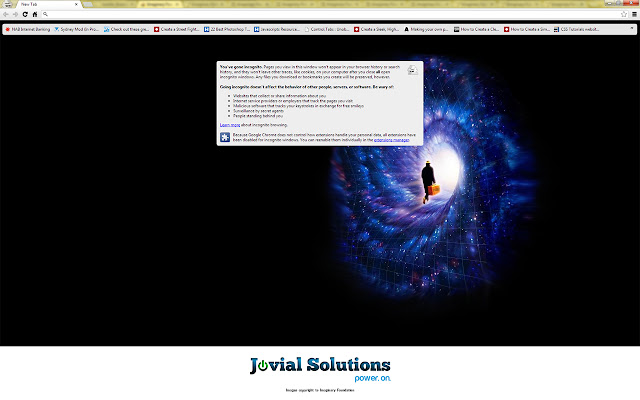Open the Javascript Resource bookmark
Screen dimensions: 640x400
click(x=277, y=29)
